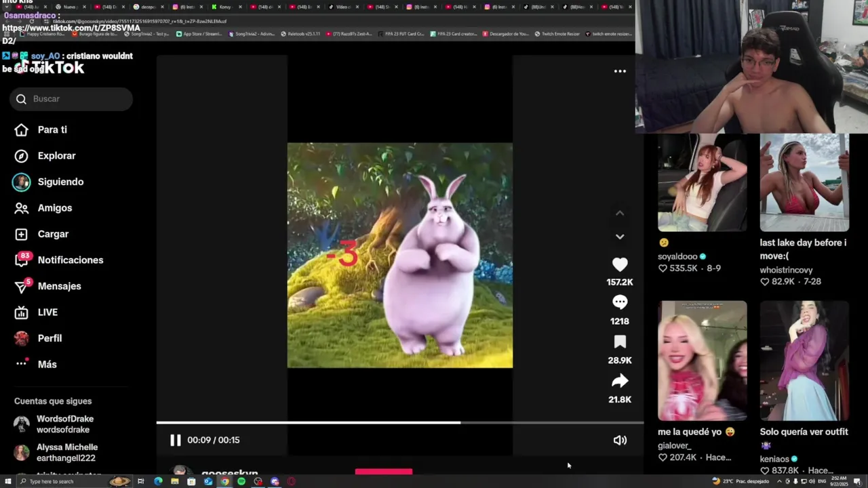Click the 82.9K likes on whoistrincovy
This screenshot has height=488, width=868.
(777, 281)
